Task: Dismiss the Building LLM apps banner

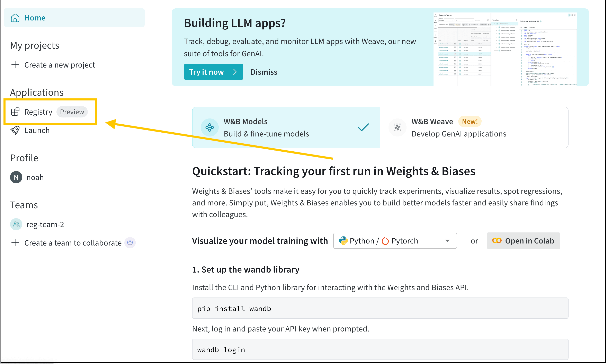Action: 264,72
